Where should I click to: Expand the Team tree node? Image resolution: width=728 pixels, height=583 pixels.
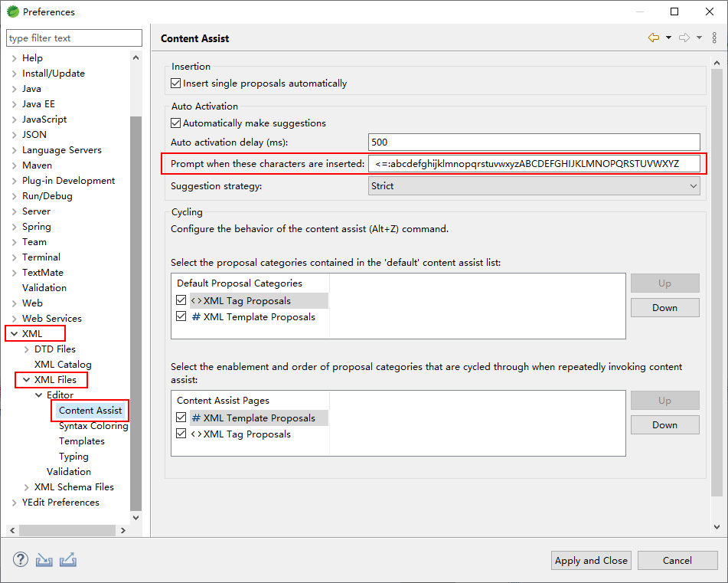pos(15,242)
